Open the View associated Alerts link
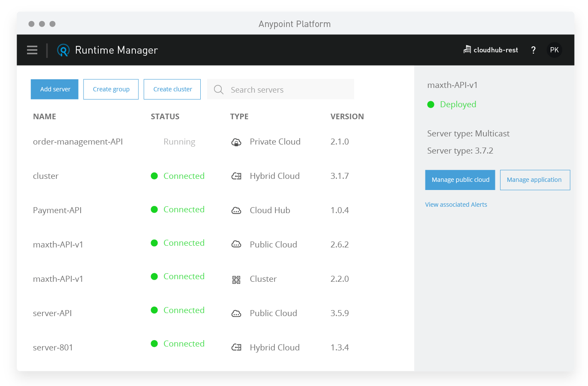The image size is (588, 386). [456, 205]
